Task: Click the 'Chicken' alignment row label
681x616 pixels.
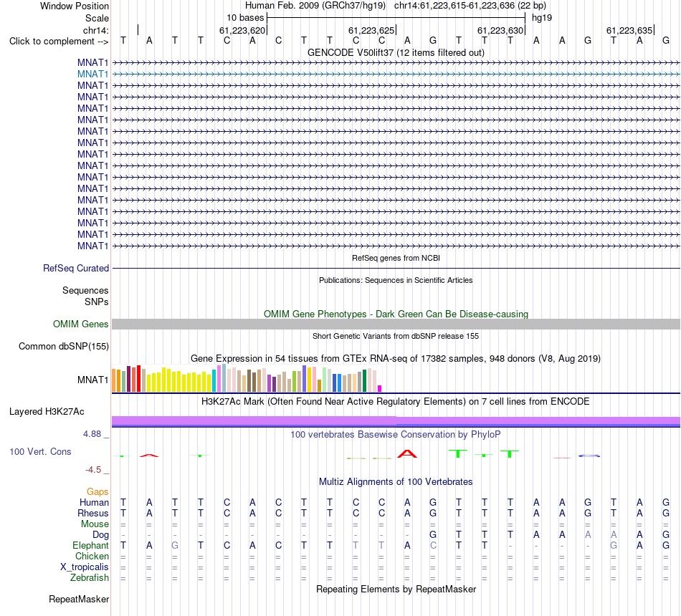Action: (x=92, y=556)
